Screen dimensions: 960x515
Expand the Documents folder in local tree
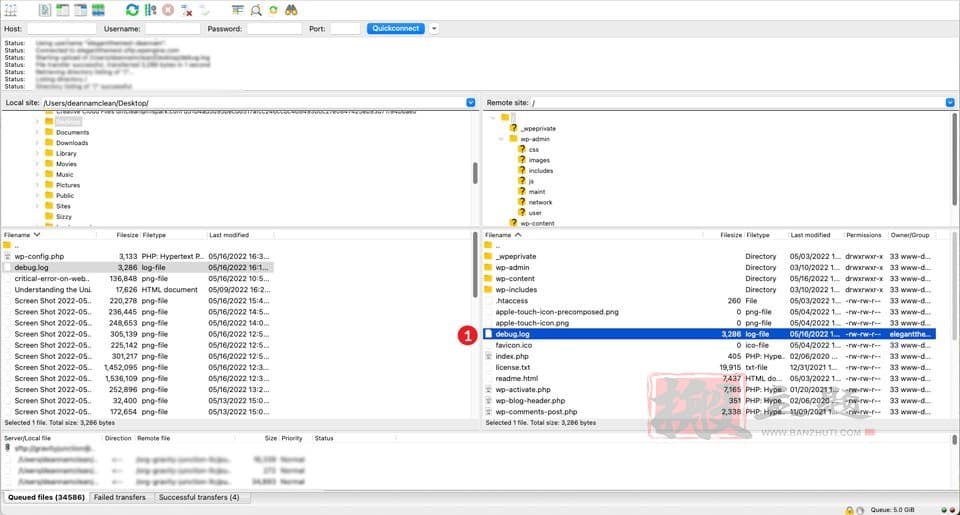coord(37,132)
